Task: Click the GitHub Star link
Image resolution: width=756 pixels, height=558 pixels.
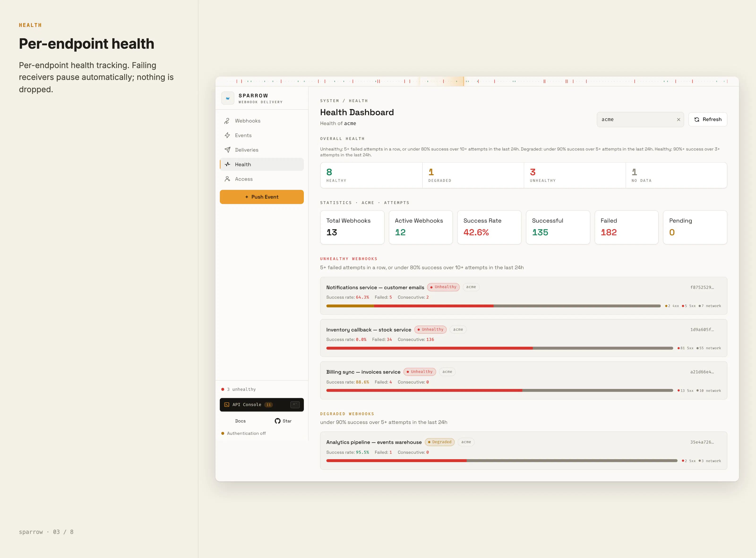Action: coord(283,421)
